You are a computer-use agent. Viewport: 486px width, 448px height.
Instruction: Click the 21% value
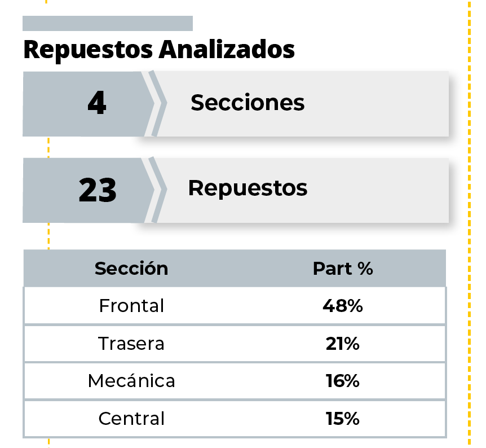[342, 344]
